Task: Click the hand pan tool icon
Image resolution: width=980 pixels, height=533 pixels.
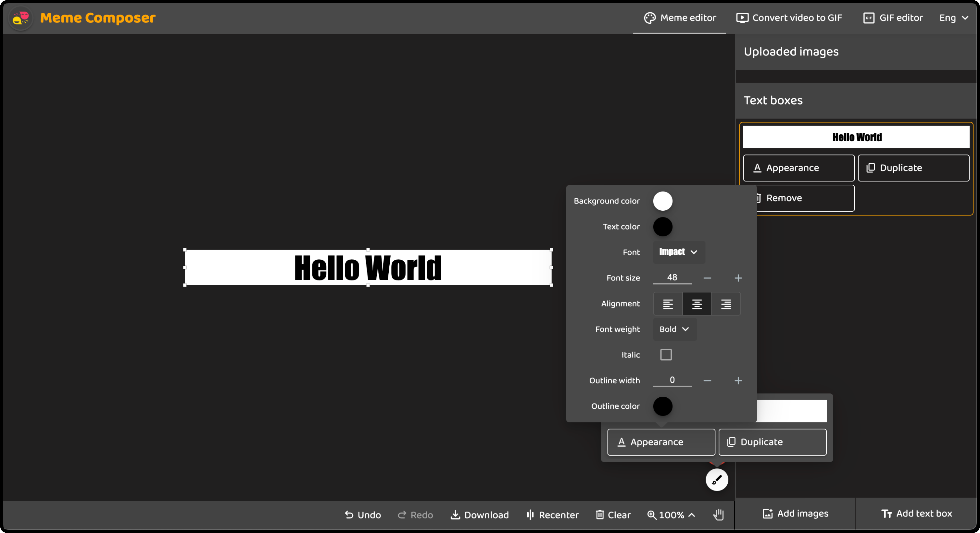Action: click(718, 515)
